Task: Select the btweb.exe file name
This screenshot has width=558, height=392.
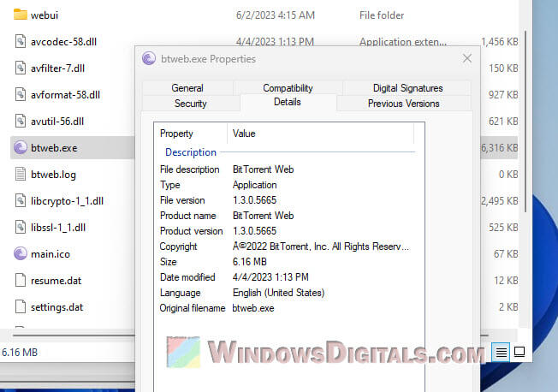Action: 54,148
